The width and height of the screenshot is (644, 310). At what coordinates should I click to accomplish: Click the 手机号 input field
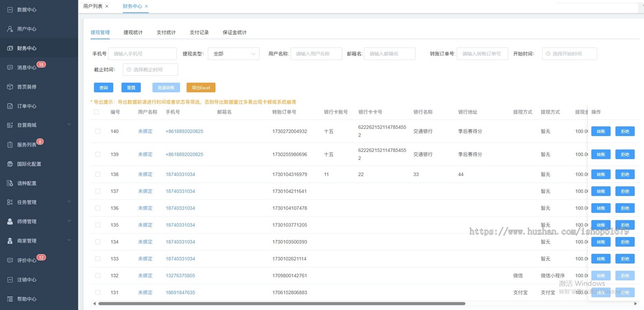pos(143,54)
